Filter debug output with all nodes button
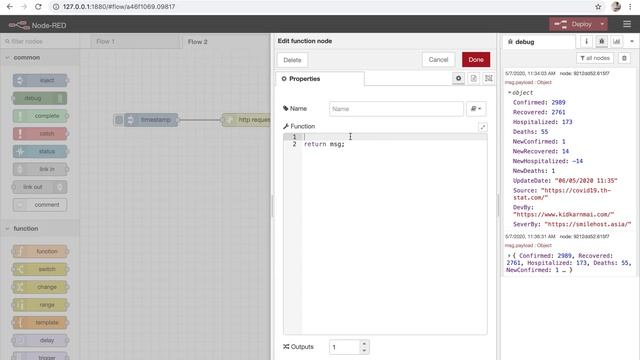Screen dimensions: 640x360 (595, 58)
